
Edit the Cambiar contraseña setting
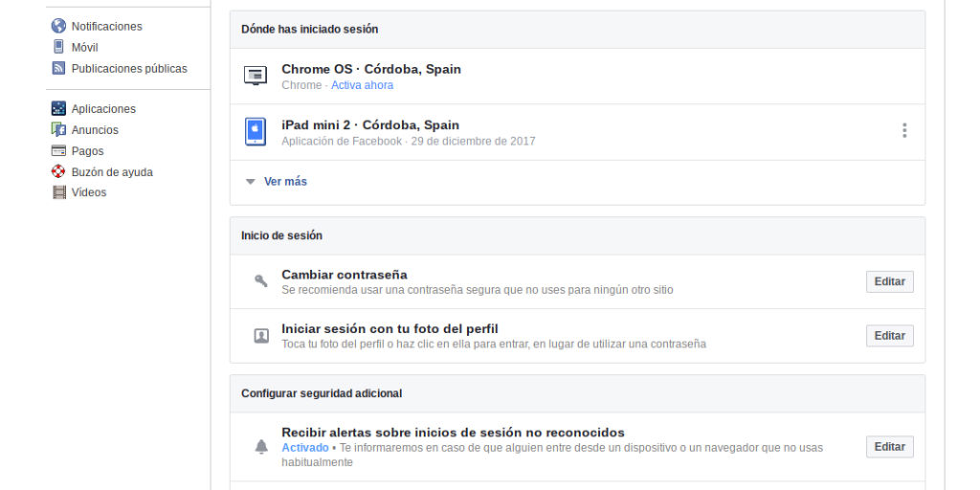pos(889,281)
